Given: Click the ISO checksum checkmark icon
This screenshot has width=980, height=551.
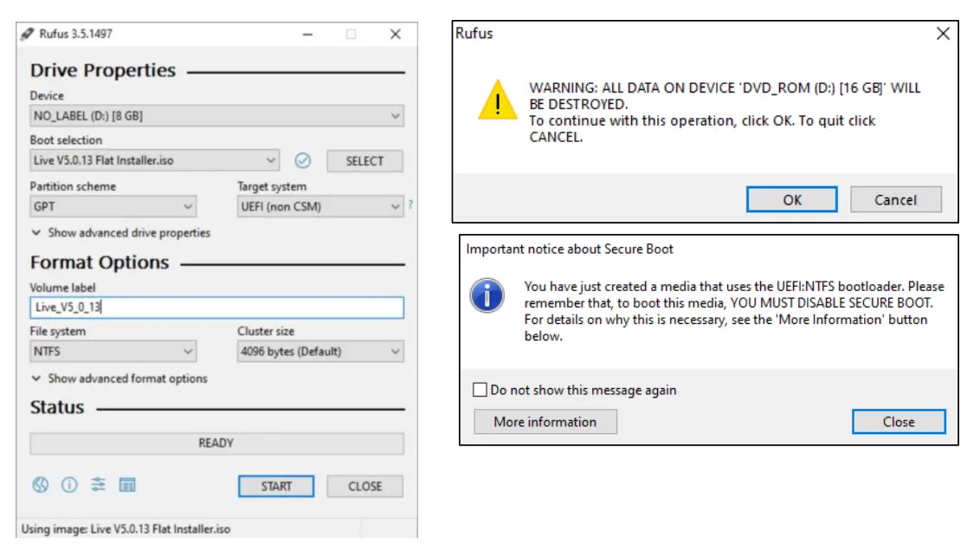Looking at the screenshot, I should [302, 161].
